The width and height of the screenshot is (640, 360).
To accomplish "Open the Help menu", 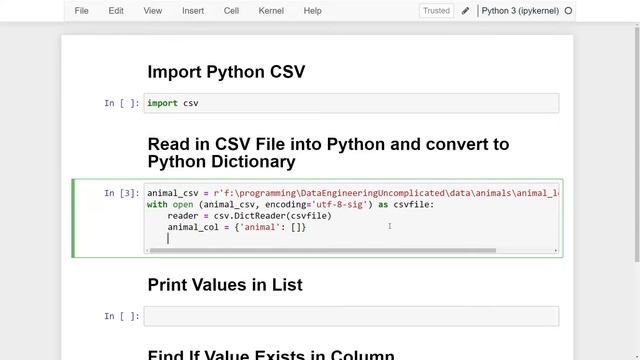I will click(312, 11).
